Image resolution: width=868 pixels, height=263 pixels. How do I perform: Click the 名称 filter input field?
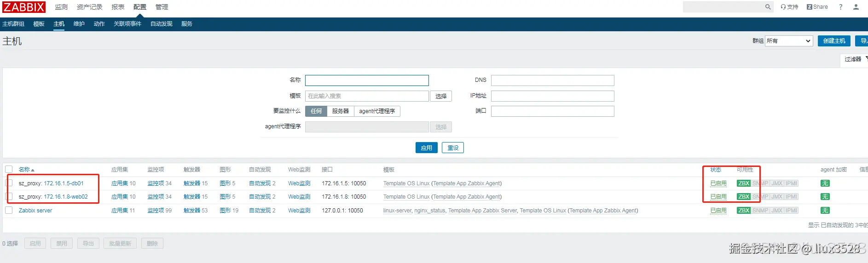tap(367, 80)
